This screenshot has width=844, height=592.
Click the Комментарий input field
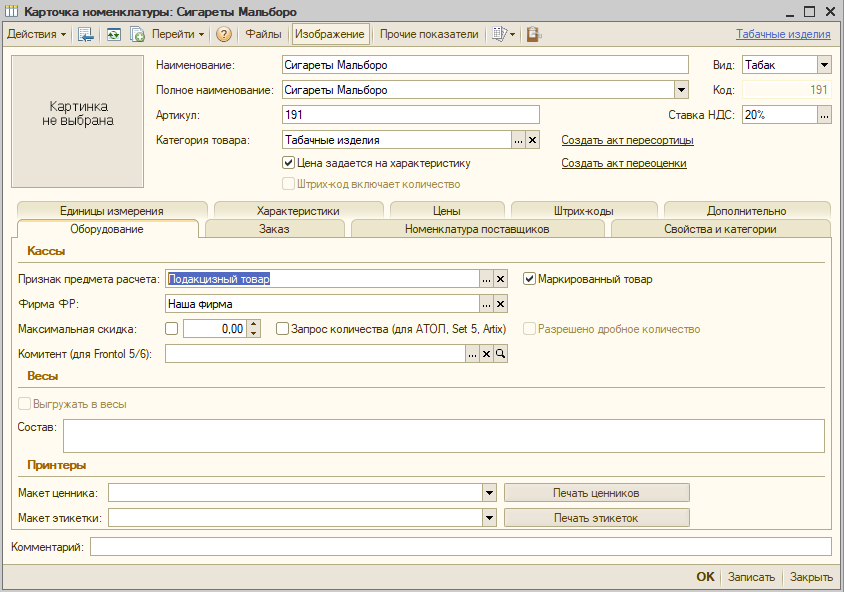click(461, 547)
